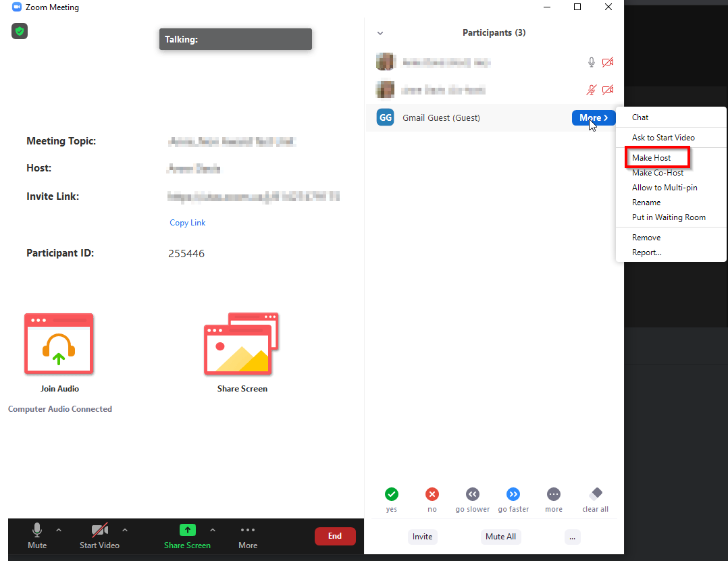Close the Zoom Meeting window
The width and height of the screenshot is (728, 563).
click(608, 7)
